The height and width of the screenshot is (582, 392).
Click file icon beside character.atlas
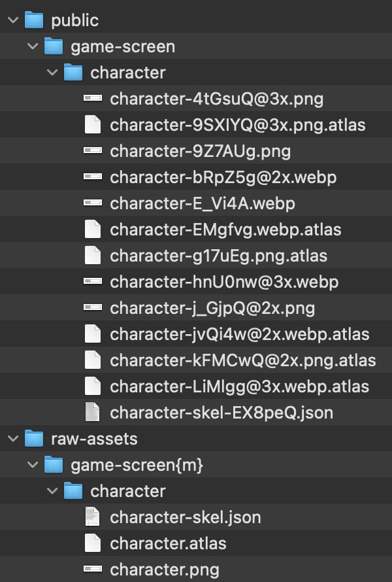coord(93,543)
